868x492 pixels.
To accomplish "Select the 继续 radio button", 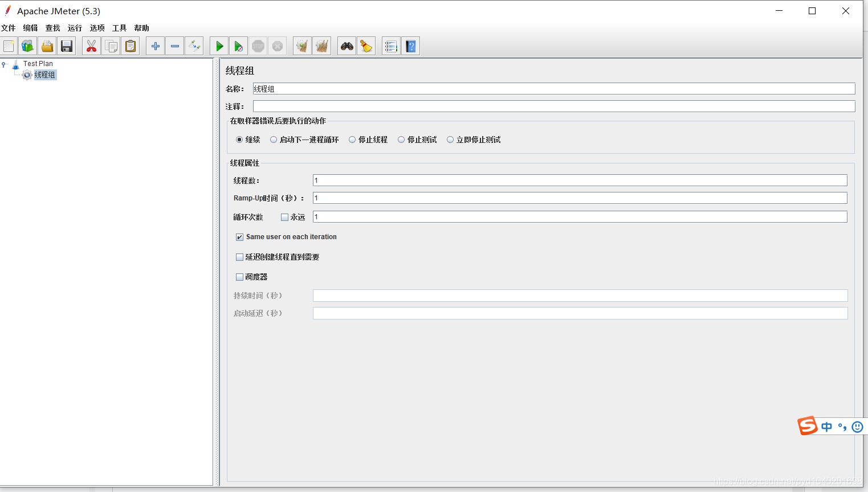I will 239,140.
